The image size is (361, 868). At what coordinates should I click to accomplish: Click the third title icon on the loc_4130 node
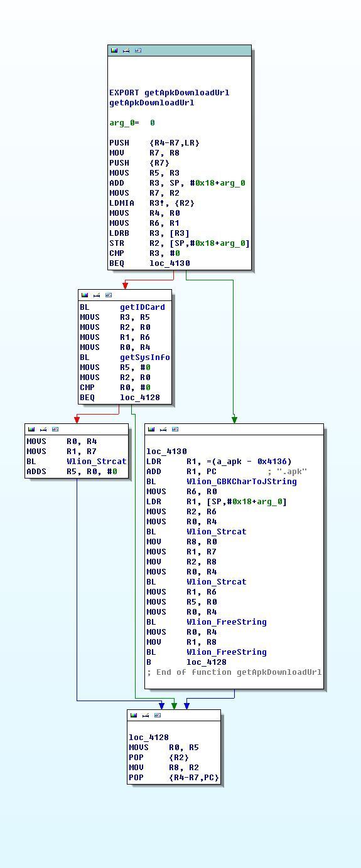pos(175,429)
